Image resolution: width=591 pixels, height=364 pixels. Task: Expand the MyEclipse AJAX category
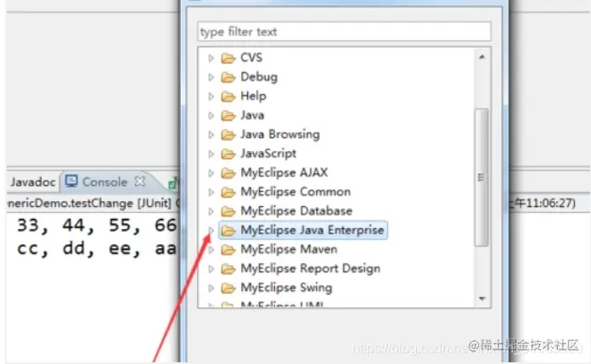[x=211, y=173]
